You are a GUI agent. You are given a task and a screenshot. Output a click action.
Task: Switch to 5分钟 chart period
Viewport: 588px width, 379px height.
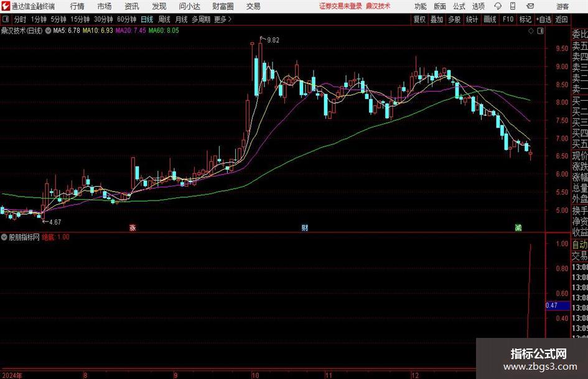click(x=58, y=19)
